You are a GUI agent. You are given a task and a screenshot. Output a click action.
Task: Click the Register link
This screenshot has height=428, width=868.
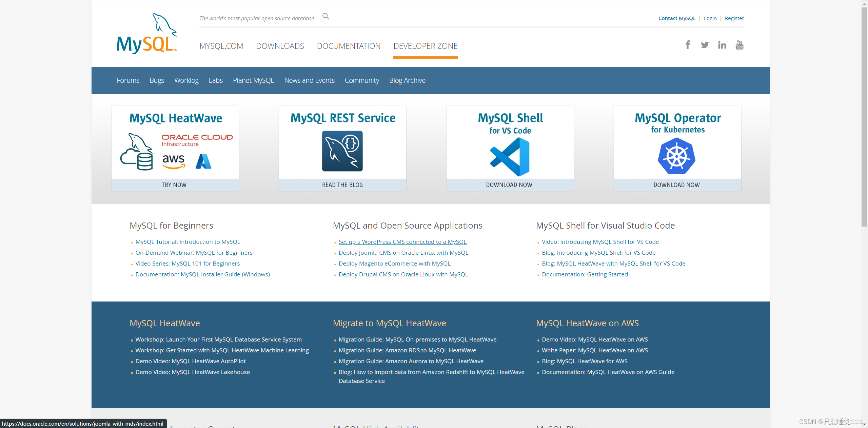(734, 18)
